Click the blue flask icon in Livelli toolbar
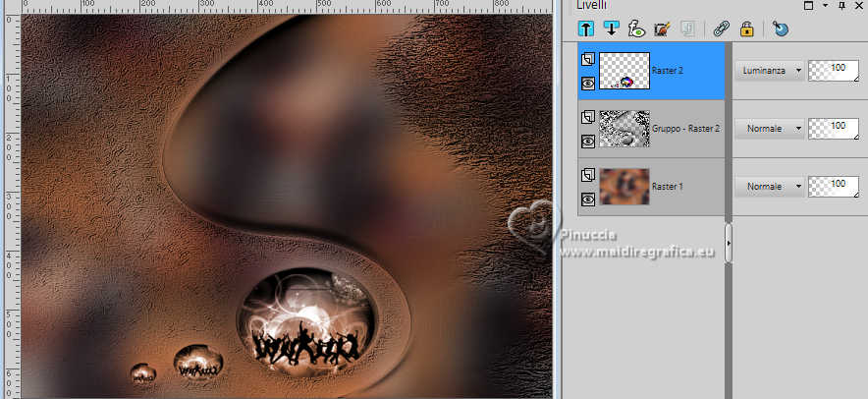Screen dimensions: 868x399 click(780, 28)
